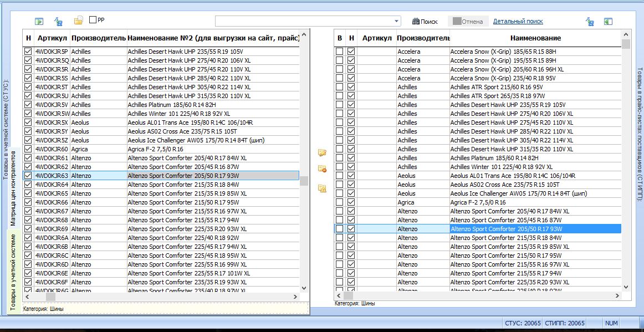
Task: Toggle the PP checkbox in toolbar
Action: 93,19
